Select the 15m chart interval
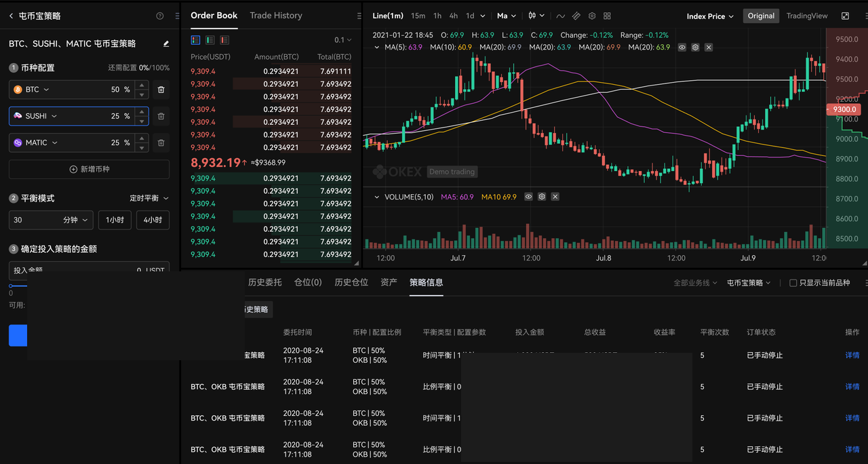The image size is (868, 464). [418, 16]
